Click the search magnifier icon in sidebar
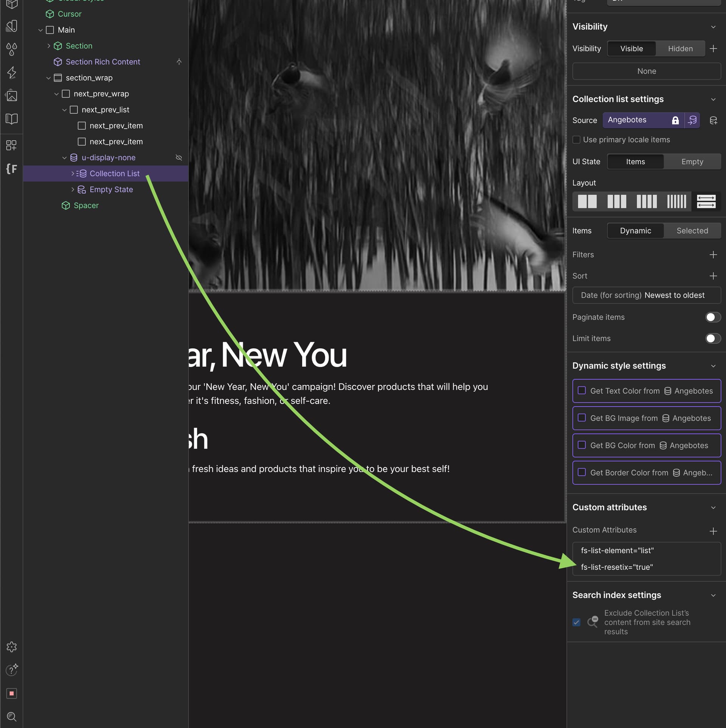 [x=12, y=716]
